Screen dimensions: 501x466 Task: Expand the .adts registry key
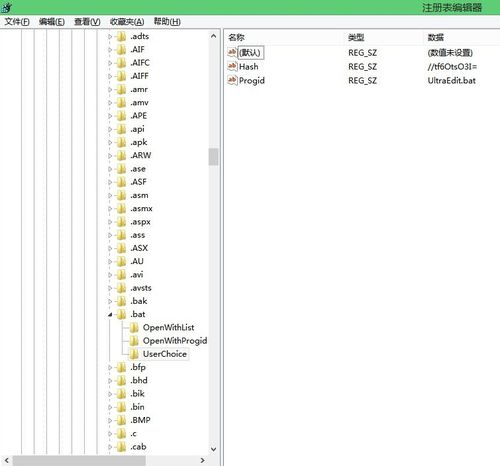tap(110, 36)
